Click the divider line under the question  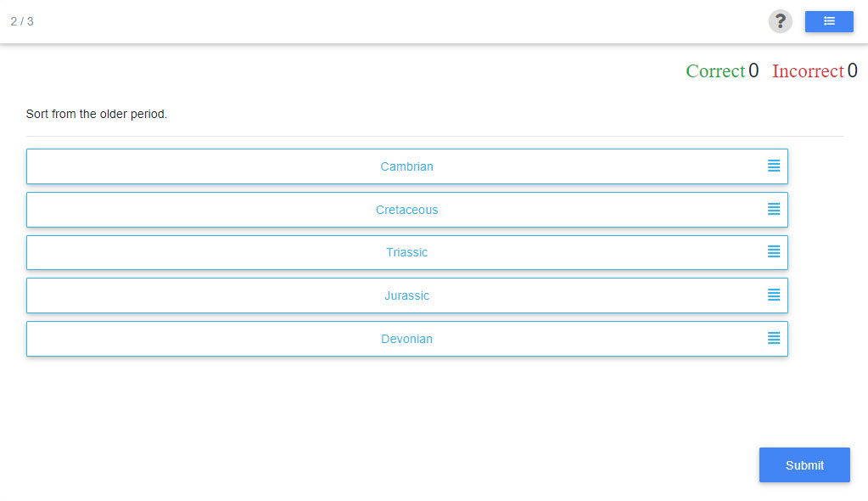(434, 136)
